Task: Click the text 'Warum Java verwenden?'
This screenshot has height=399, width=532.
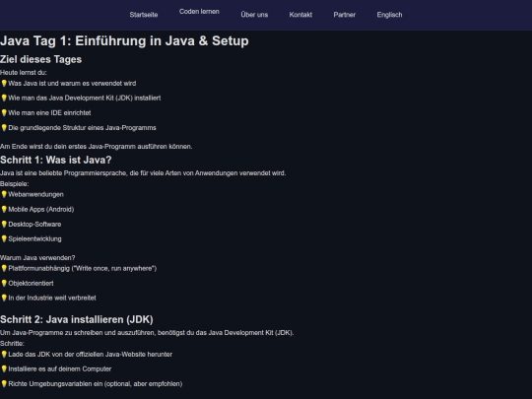Action: coord(37,258)
